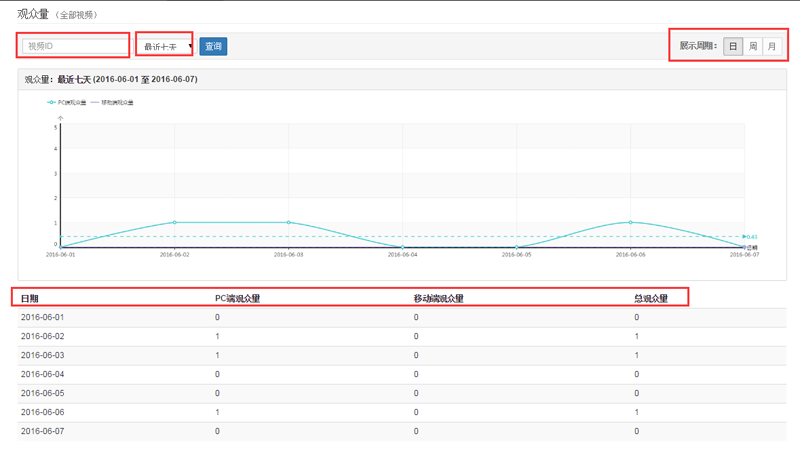Click the 0.43 average line marker
This screenshot has height=451, width=800.
[x=751, y=237]
